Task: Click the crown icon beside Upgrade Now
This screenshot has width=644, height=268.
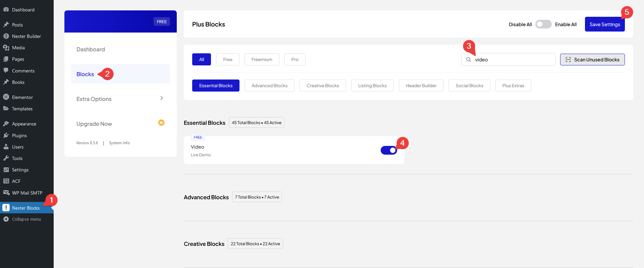Action: point(161,123)
